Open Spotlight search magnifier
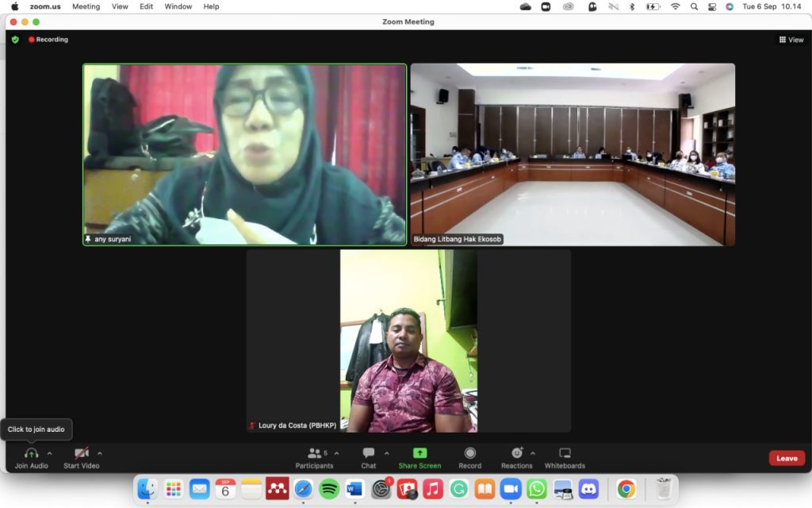The height and width of the screenshot is (508, 812). point(694,6)
